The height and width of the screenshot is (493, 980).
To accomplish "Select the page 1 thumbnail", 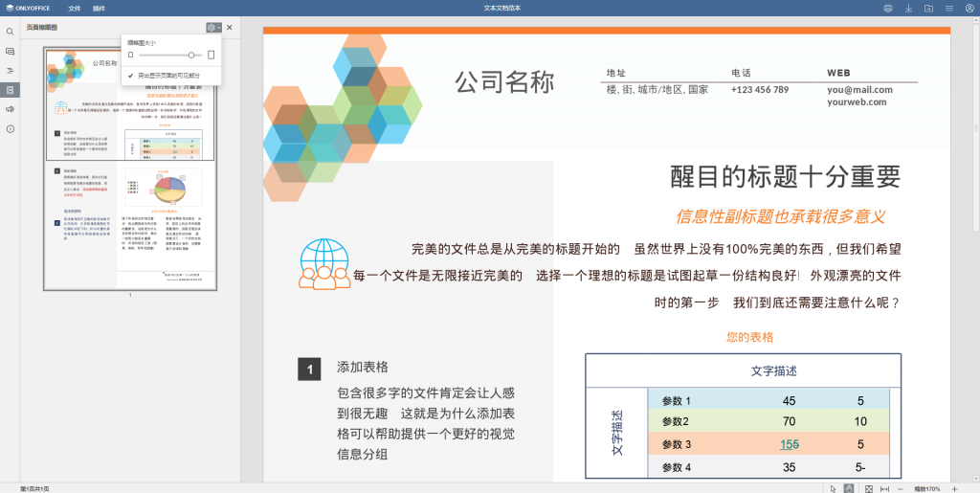I will point(130,168).
